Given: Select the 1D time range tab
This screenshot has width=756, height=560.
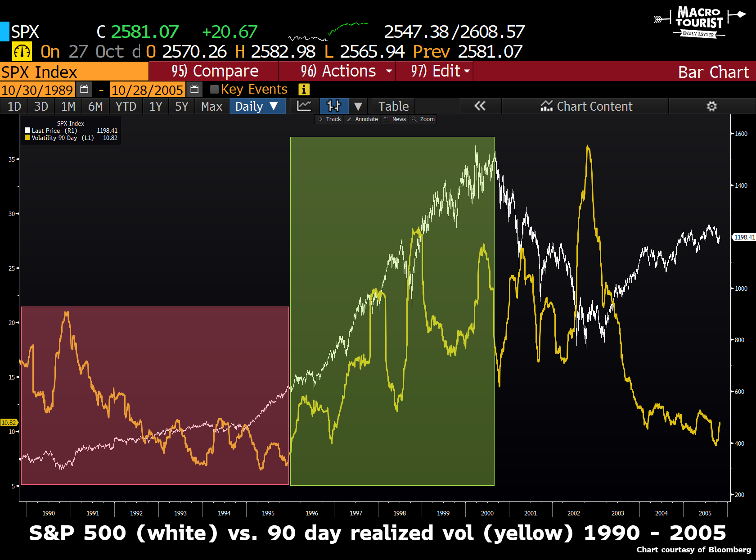Looking at the screenshot, I should (14, 106).
